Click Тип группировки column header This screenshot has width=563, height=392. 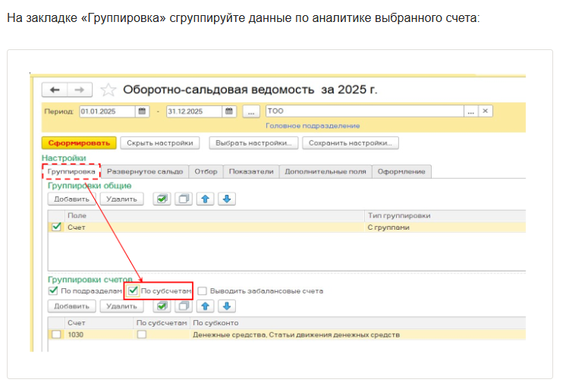click(x=445, y=215)
